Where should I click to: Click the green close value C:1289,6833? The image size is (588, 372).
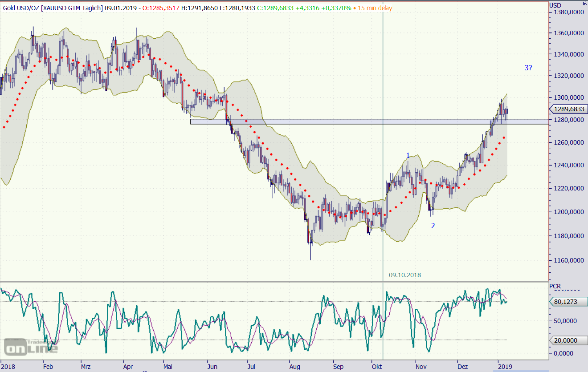(275, 8)
